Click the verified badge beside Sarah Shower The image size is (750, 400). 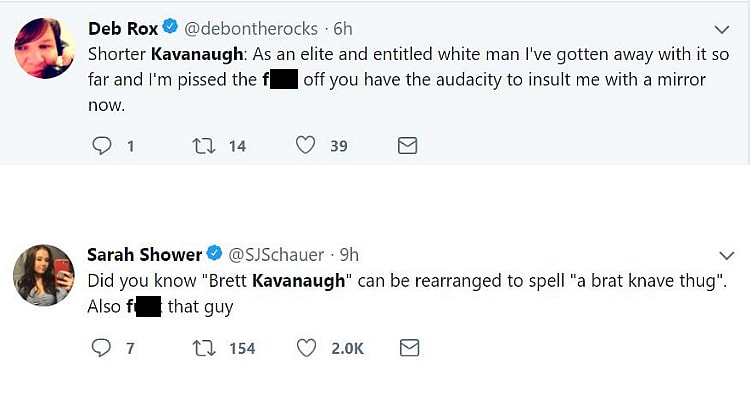pyautogui.click(x=215, y=255)
